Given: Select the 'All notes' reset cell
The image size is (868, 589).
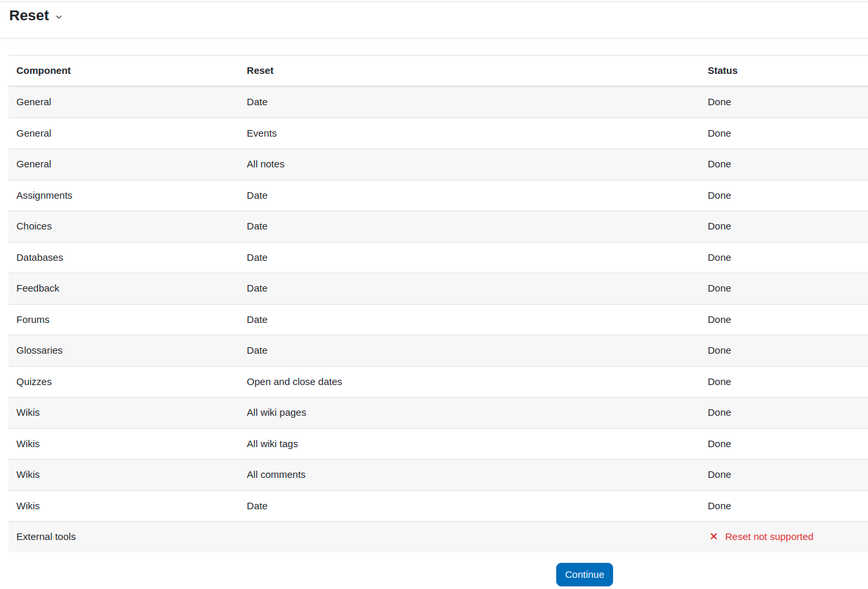Looking at the screenshot, I should (265, 164).
